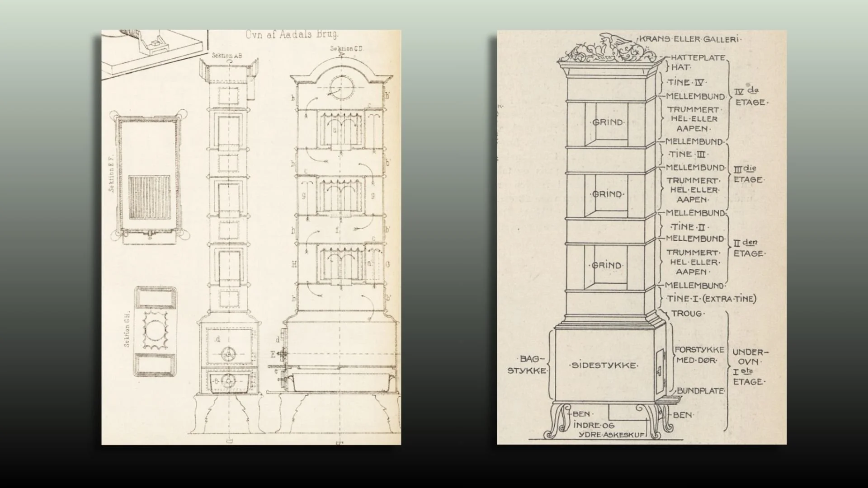This screenshot has width=868, height=488.
Task: Click the 'BUNDPLATE' label
Action: click(700, 390)
